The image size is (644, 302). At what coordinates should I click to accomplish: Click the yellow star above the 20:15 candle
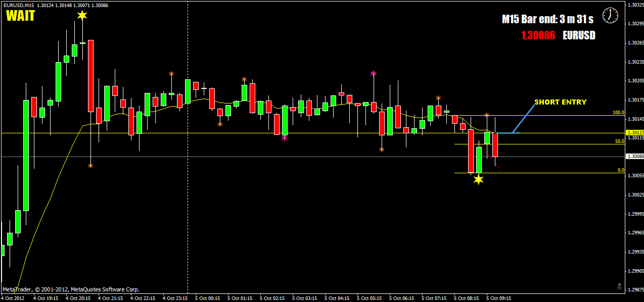pyautogui.click(x=81, y=16)
